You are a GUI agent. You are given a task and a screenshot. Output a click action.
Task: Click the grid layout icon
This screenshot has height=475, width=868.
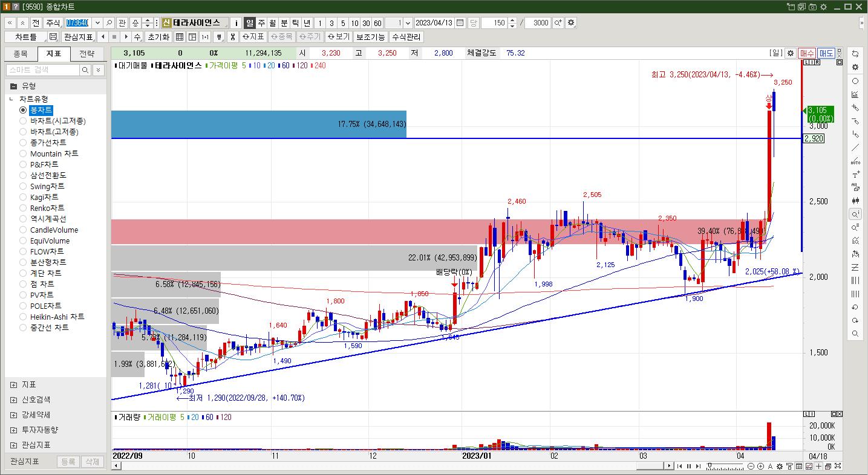pyautogui.click(x=180, y=37)
